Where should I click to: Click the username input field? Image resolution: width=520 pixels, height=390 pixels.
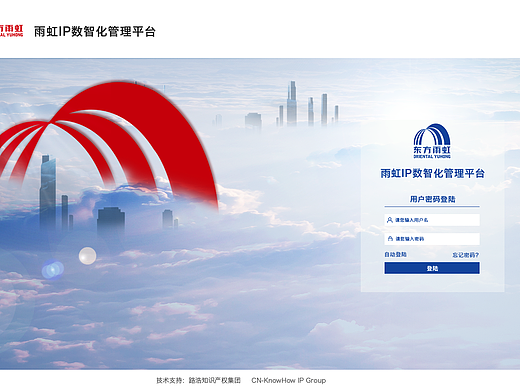[x=432, y=220]
